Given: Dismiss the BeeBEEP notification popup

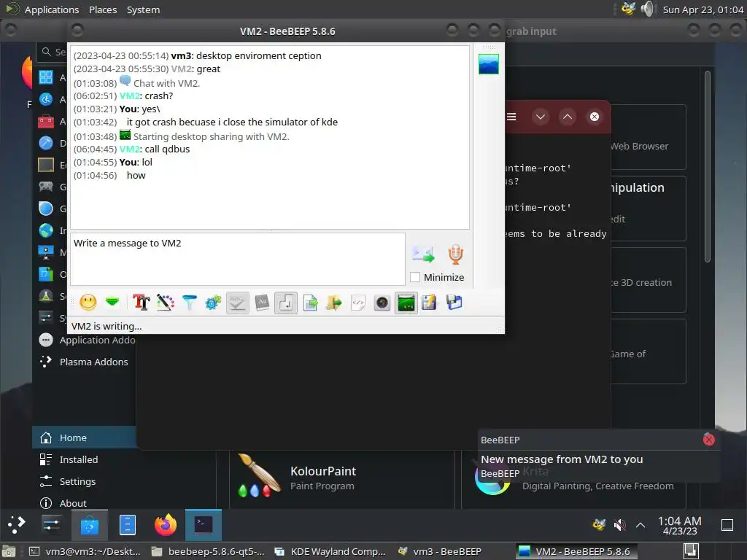Looking at the screenshot, I should click(709, 440).
